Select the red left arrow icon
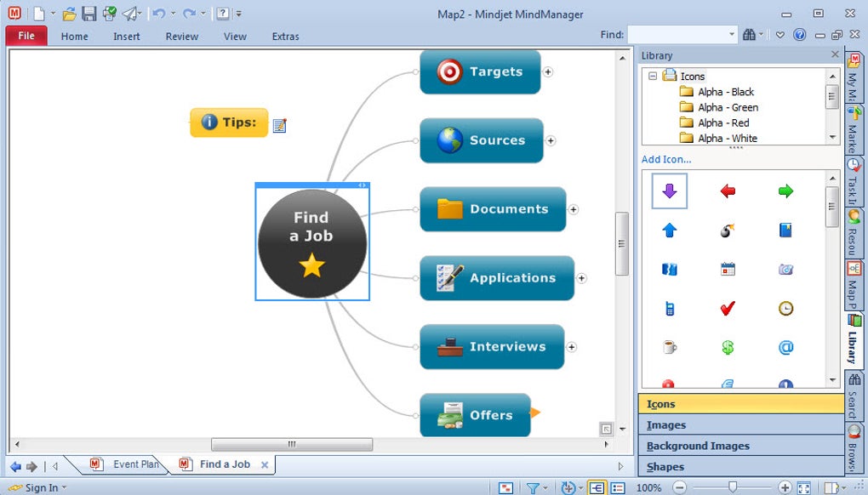The image size is (868, 495). coord(728,191)
